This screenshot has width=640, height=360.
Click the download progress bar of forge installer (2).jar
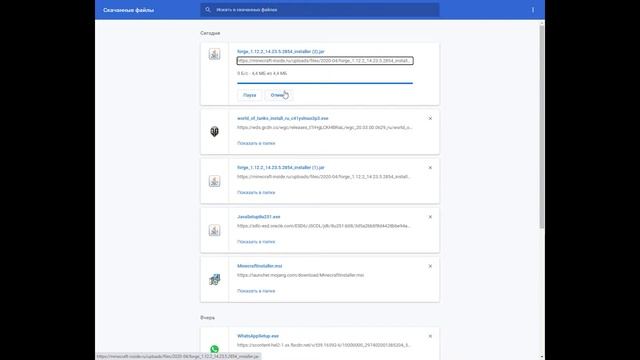pos(325,83)
